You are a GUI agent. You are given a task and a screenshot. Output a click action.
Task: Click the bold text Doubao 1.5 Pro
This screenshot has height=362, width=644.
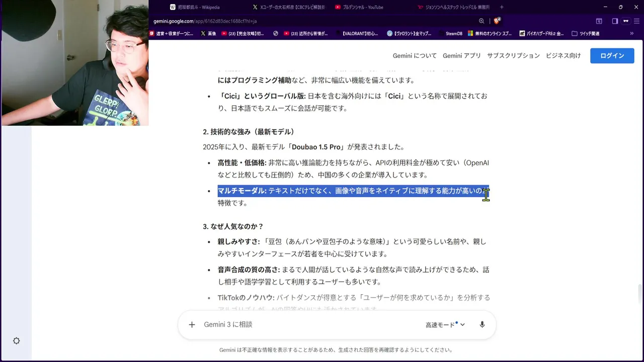[x=316, y=147]
